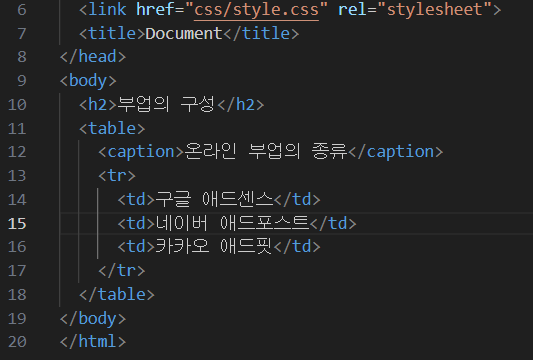Screen dimensions: 533x360
Task: Click line number 16 in the gutter
Action: [17, 246]
